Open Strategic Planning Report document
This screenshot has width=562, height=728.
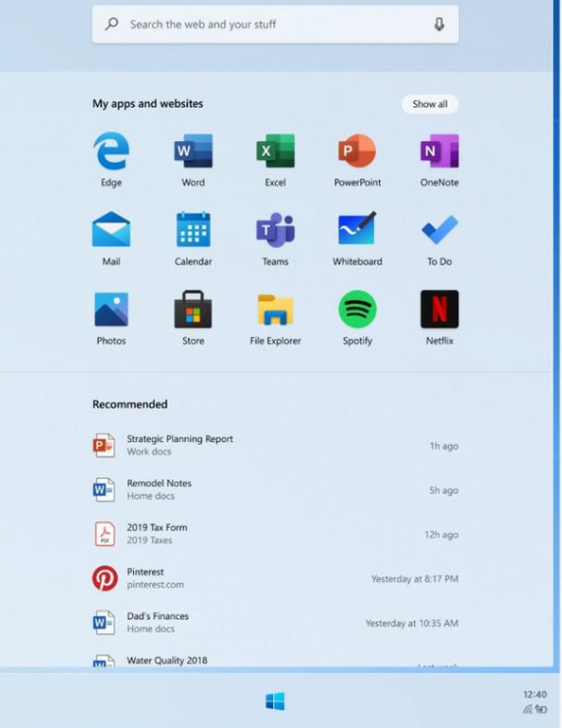275,445
